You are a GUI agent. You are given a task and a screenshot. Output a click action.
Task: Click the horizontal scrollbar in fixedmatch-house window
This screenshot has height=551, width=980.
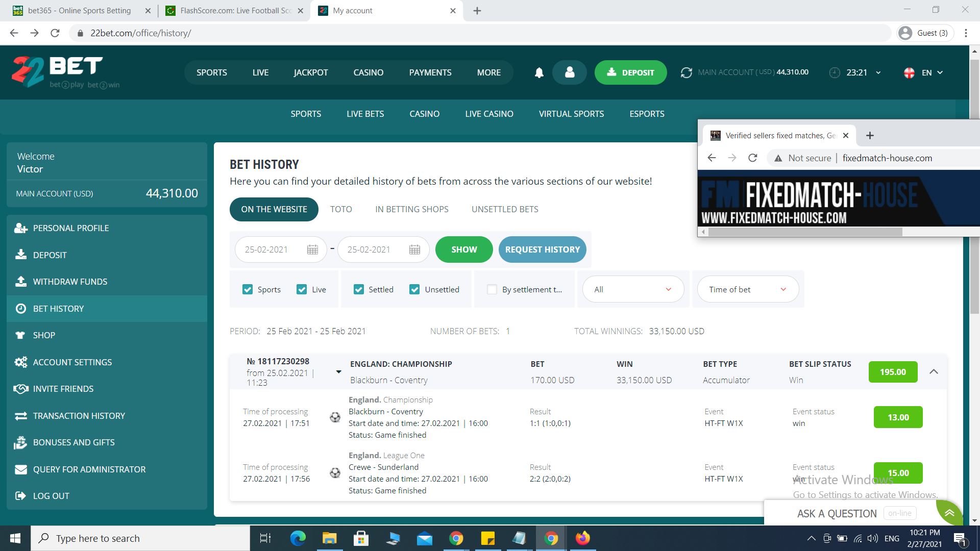[805, 232]
